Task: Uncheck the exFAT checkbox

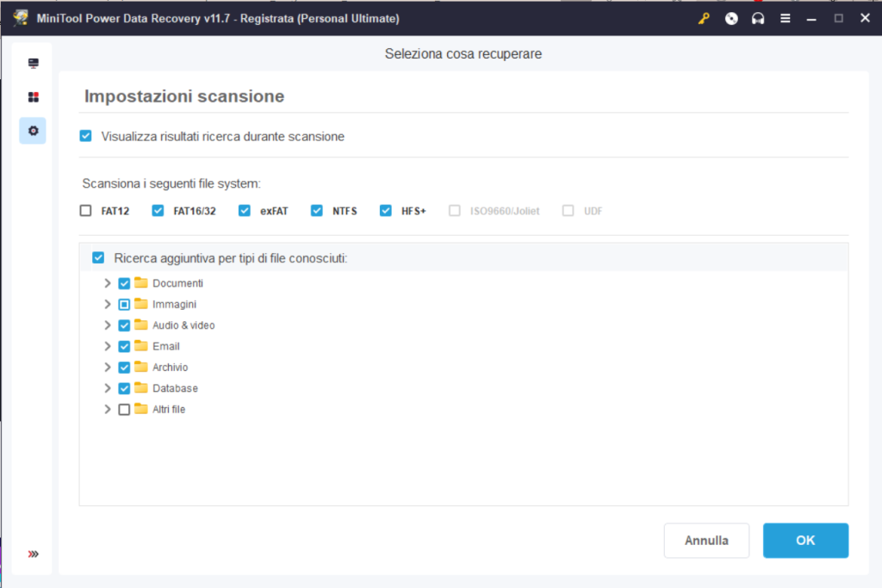Action: tap(244, 211)
